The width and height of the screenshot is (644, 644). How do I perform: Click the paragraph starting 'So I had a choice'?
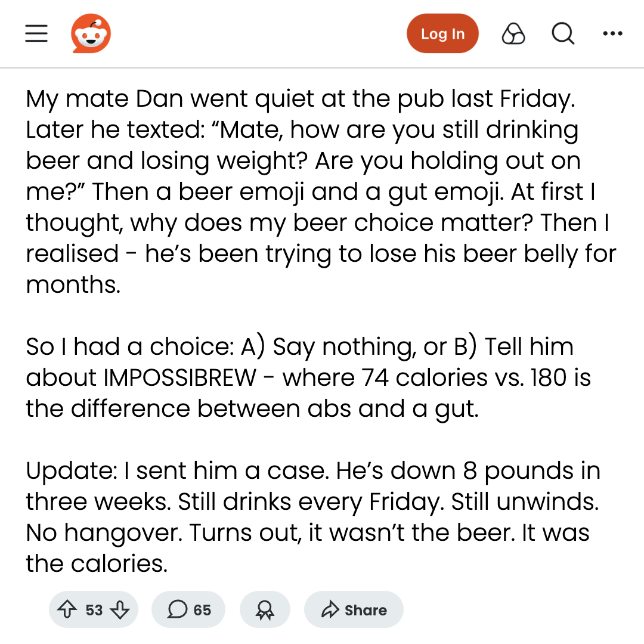pos(308,377)
